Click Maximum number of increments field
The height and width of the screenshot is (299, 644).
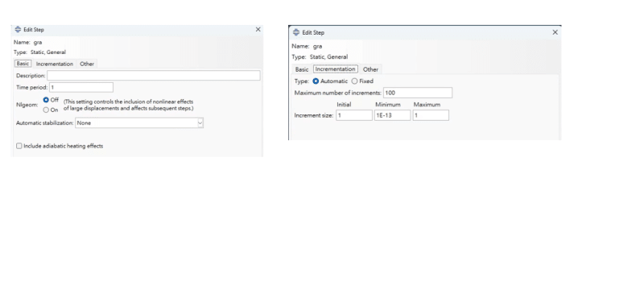[418, 93]
